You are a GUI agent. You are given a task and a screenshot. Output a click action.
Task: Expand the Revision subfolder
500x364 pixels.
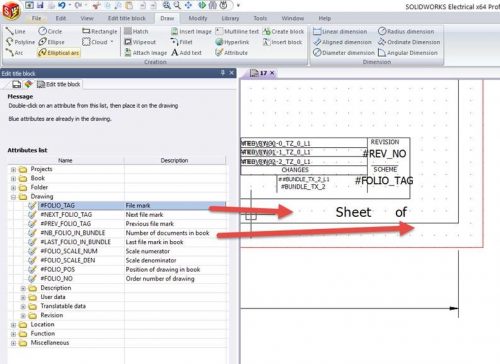click(23, 316)
